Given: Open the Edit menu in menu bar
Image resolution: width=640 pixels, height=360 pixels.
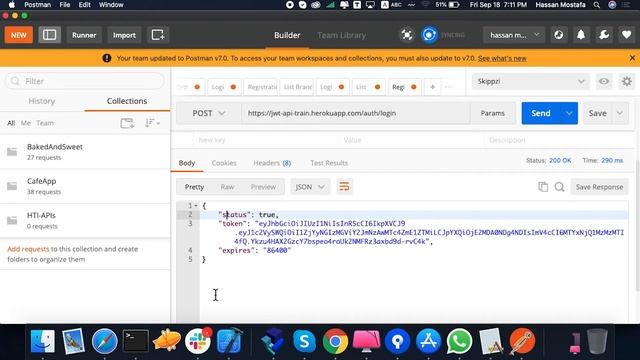Looking at the screenshot, I should [x=84, y=5].
